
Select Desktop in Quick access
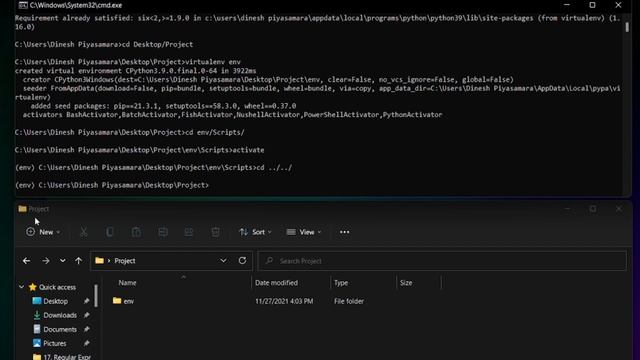[x=56, y=301]
